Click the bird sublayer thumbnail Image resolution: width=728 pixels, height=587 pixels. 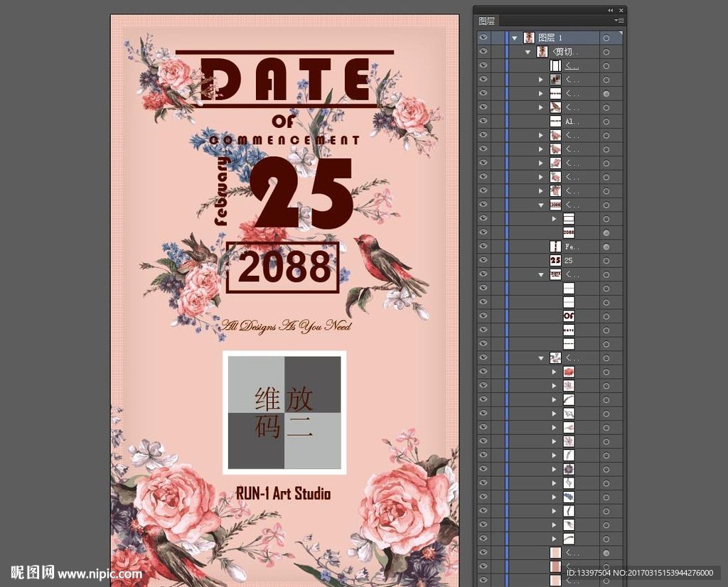pyautogui.click(x=556, y=107)
